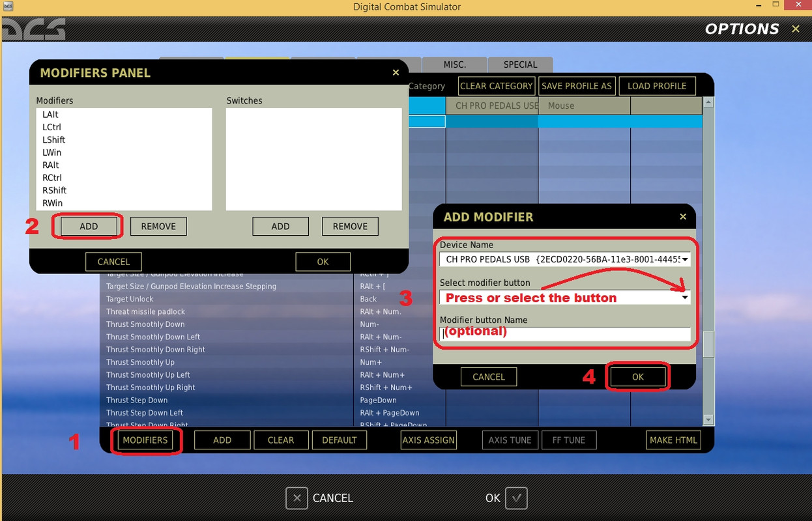Image resolution: width=812 pixels, height=521 pixels.
Task: Click OK in the Modifiers Panel
Action: pos(323,262)
